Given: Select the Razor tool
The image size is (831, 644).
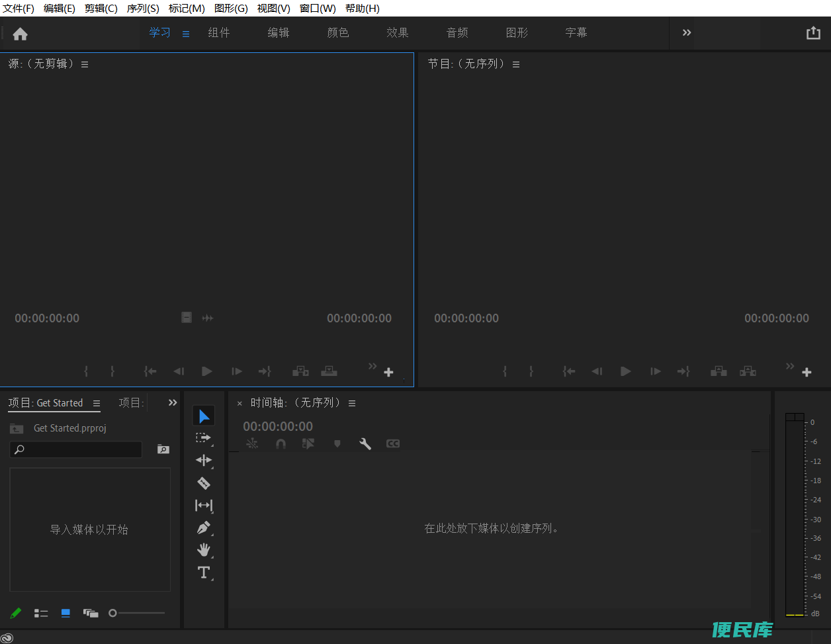Looking at the screenshot, I should click(204, 483).
